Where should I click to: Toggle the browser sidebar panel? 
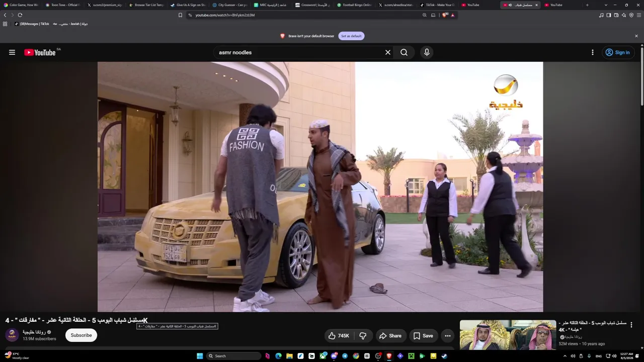point(609,15)
